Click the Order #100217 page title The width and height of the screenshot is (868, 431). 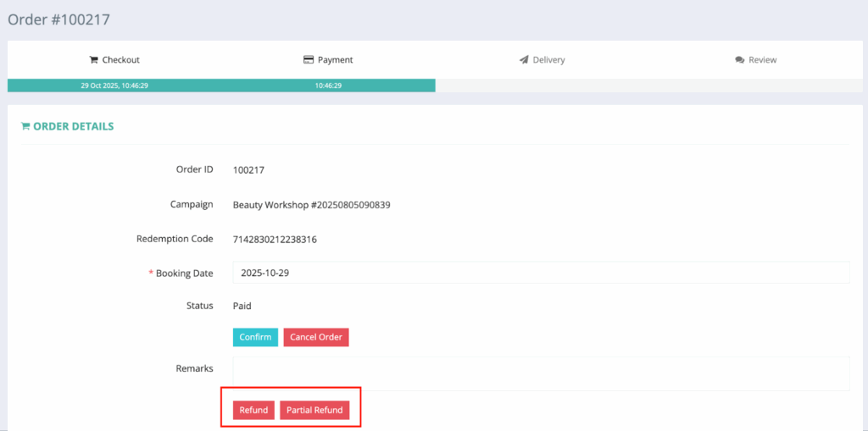(x=58, y=19)
